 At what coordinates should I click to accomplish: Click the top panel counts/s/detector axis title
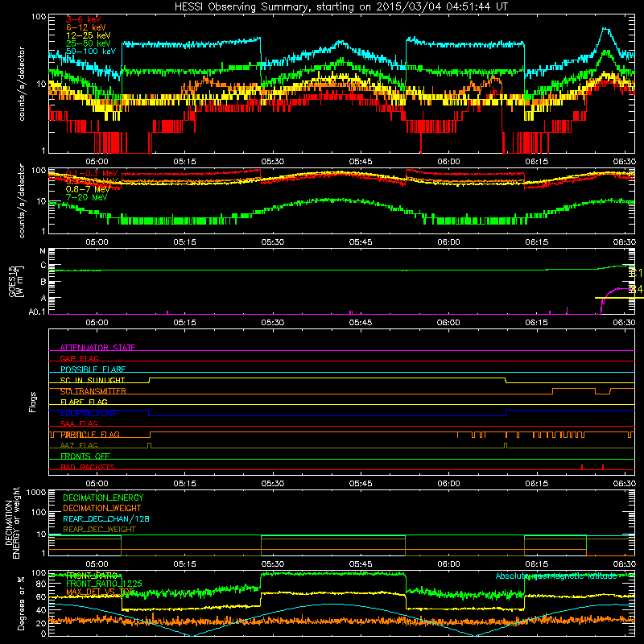(x=22, y=84)
